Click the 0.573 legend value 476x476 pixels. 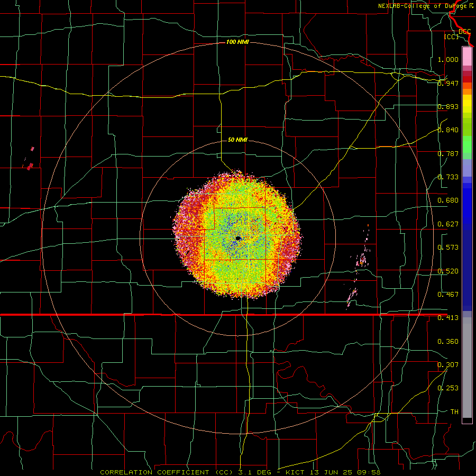448,248
